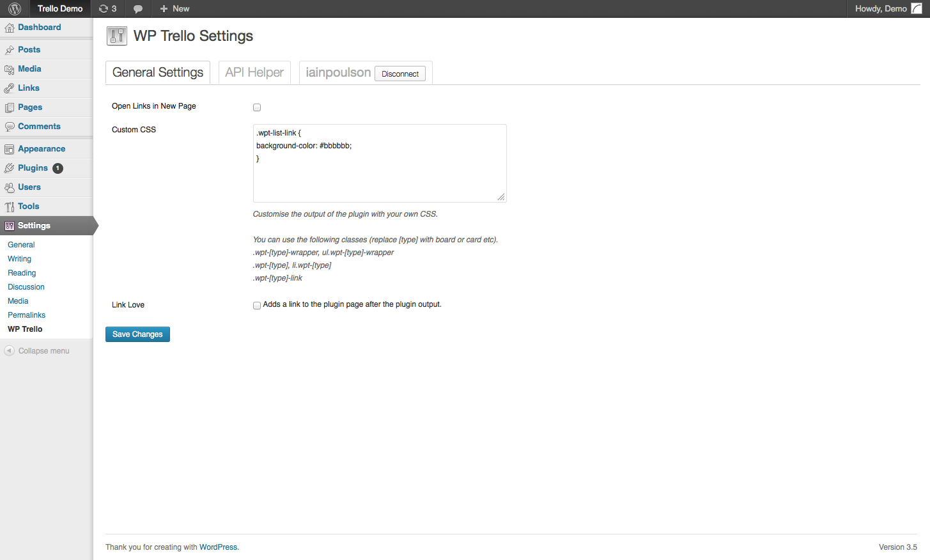Screen dimensions: 930x560
Task: Go to Media settings submenu
Action: pyautogui.click(x=18, y=301)
